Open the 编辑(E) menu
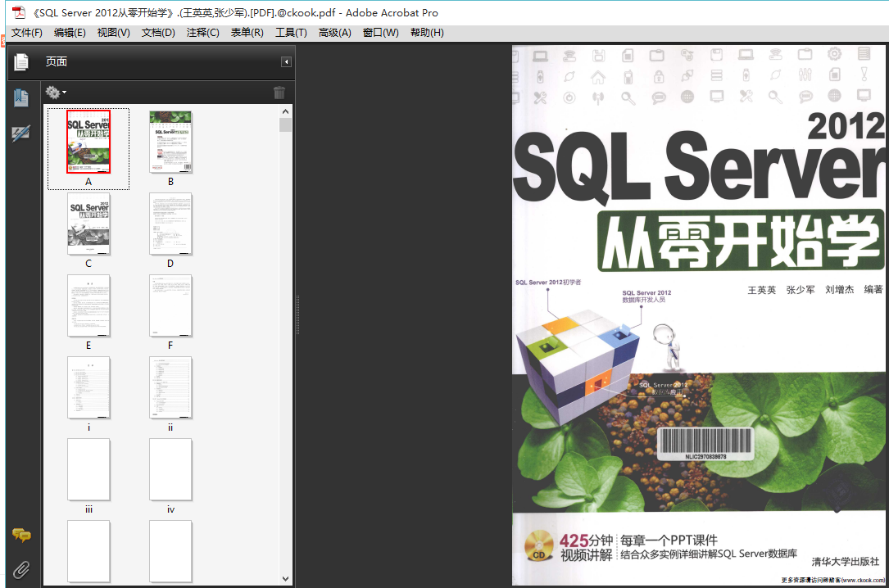 coord(70,33)
